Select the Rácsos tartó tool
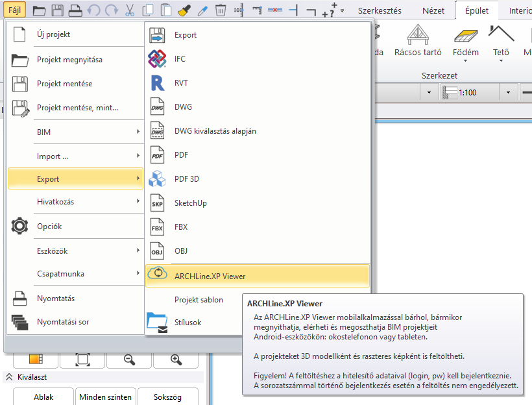Viewport: 532px width, 405px height. tap(418, 40)
